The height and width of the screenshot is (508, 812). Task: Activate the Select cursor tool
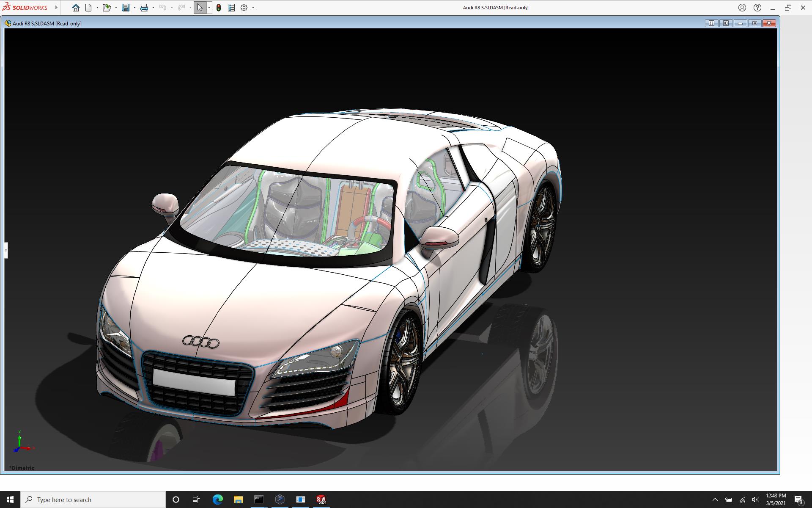(x=200, y=8)
